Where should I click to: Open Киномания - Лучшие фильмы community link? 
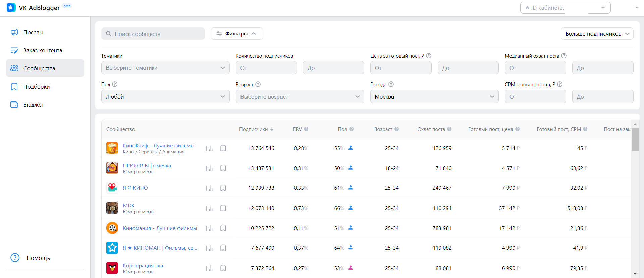tap(160, 228)
